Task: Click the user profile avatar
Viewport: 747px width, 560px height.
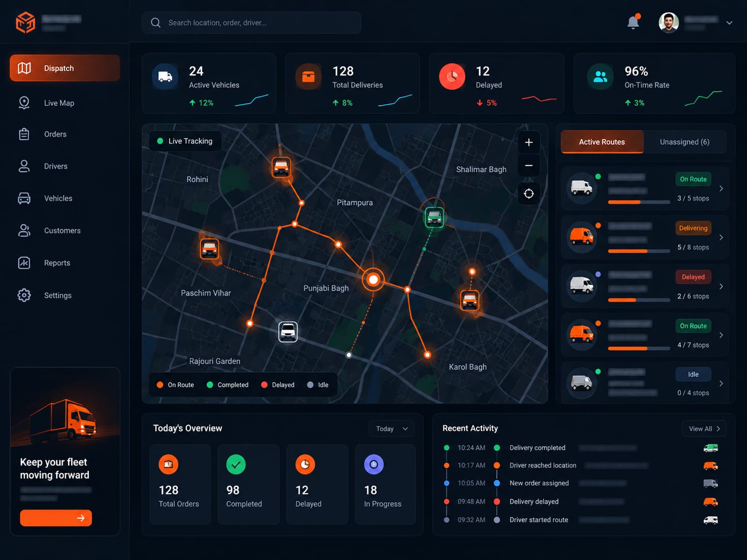Action: pyautogui.click(x=669, y=23)
